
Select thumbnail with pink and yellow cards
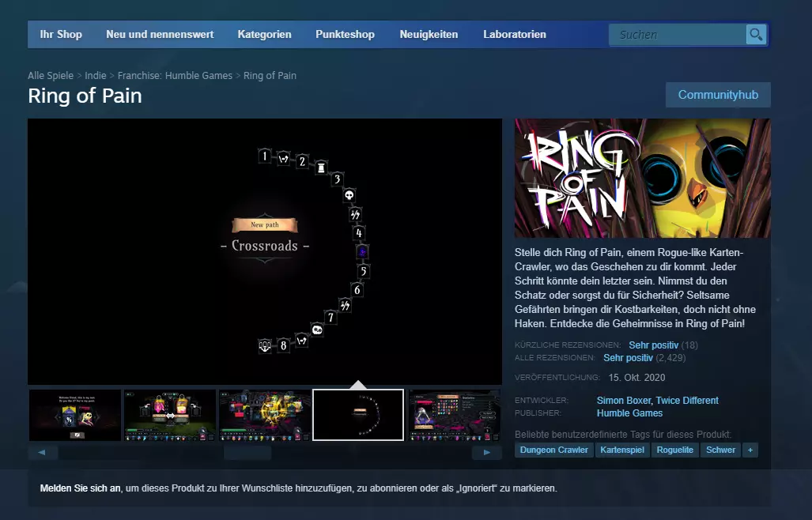(x=170, y=415)
